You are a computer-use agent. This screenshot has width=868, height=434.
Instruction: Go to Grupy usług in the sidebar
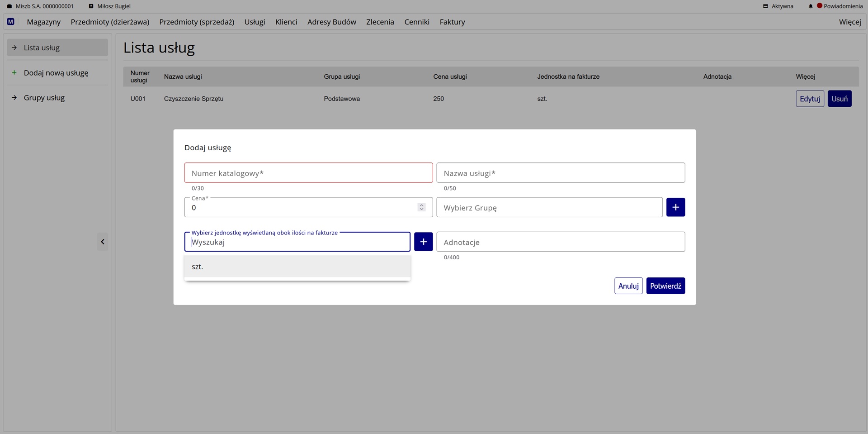pos(44,98)
